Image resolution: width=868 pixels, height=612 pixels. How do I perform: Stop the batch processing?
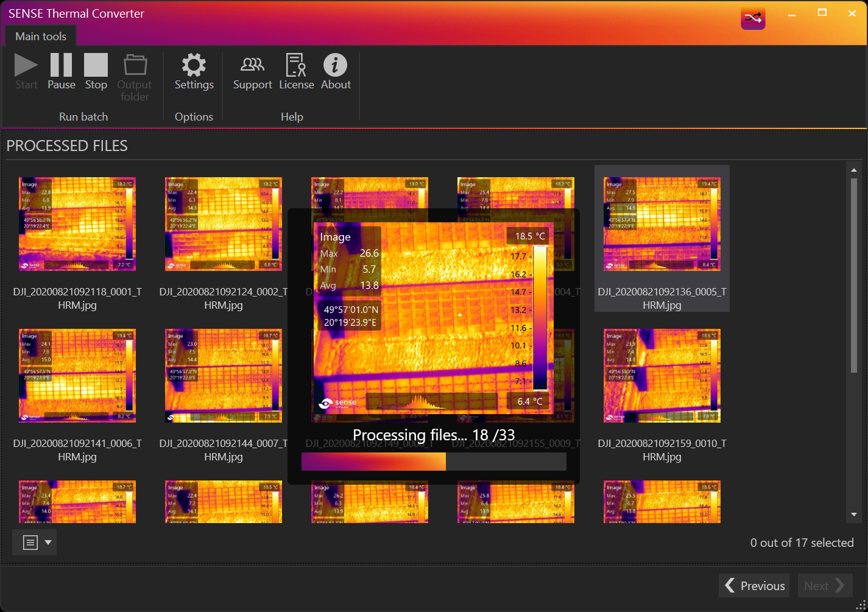coord(96,66)
